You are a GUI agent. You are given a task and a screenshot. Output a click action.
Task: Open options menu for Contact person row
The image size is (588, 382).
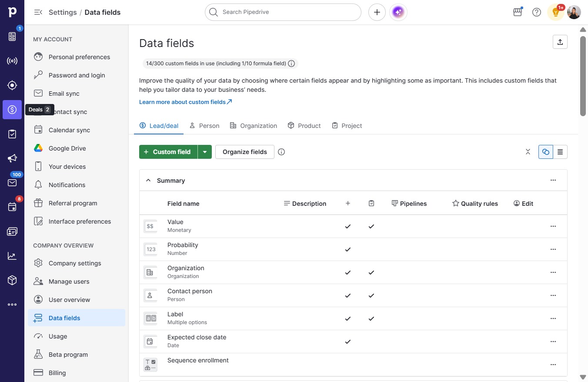click(x=553, y=295)
